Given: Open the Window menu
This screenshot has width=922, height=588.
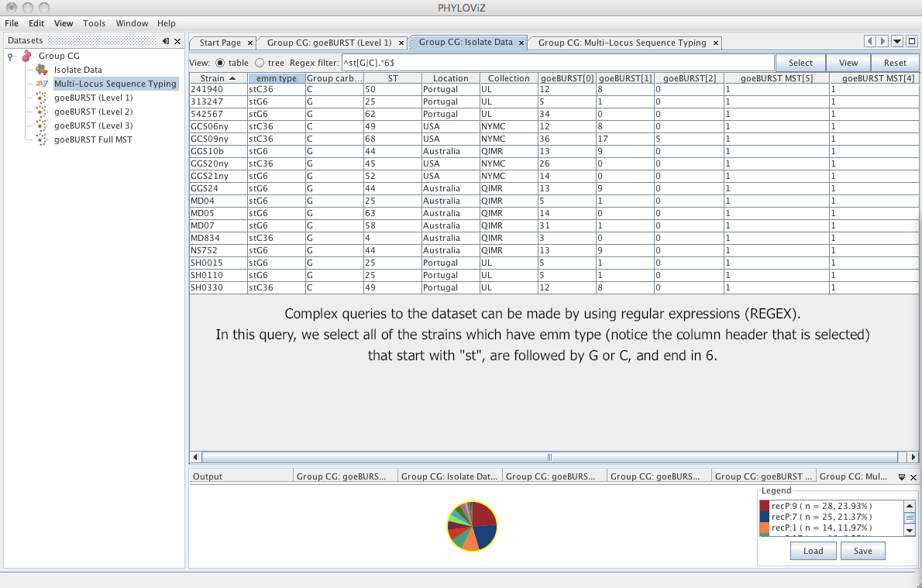Looking at the screenshot, I should [x=132, y=23].
